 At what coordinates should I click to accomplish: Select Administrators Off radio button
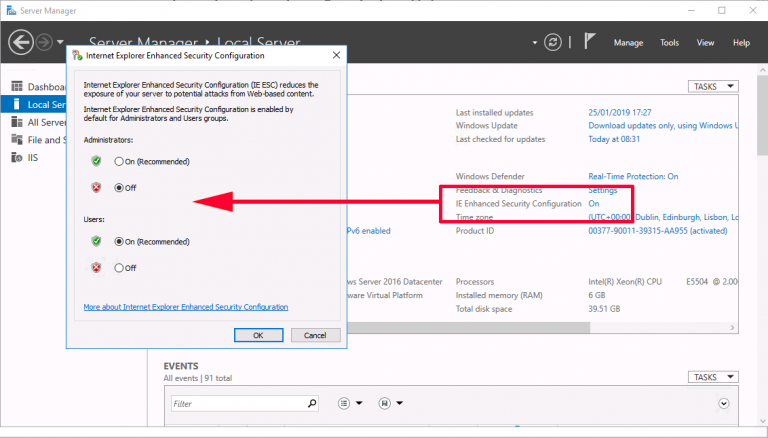(119, 188)
